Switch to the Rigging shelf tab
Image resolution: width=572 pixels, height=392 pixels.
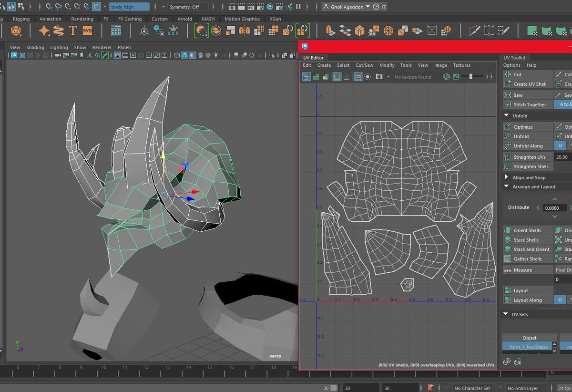click(x=21, y=19)
